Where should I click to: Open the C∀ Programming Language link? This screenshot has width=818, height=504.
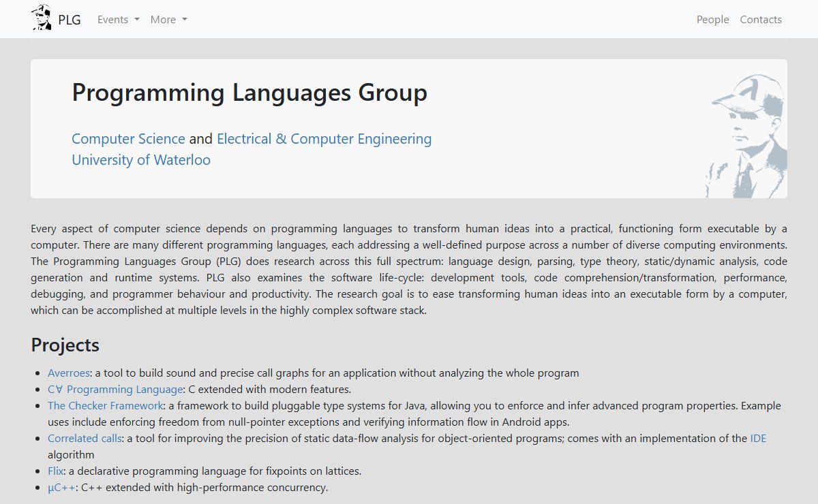click(x=115, y=390)
